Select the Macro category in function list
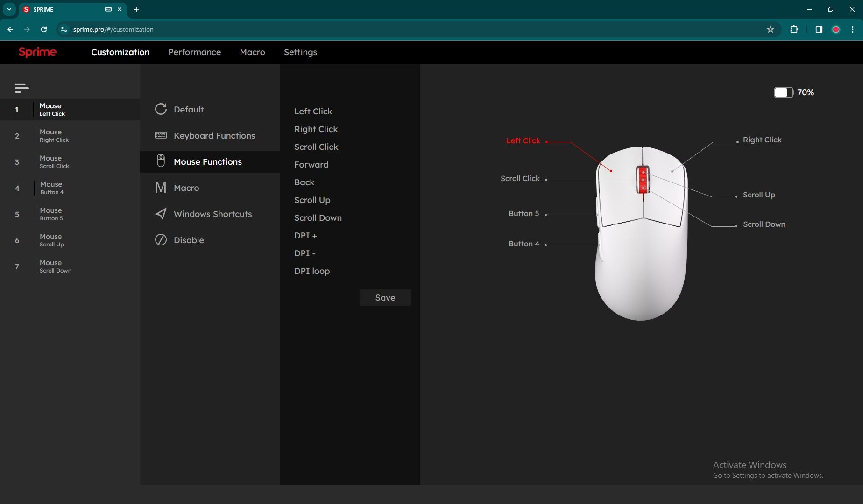863x504 pixels. tap(210, 188)
